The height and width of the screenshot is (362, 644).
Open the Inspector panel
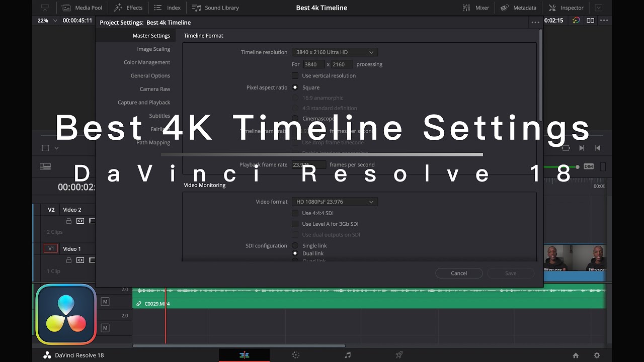click(x=567, y=8)
